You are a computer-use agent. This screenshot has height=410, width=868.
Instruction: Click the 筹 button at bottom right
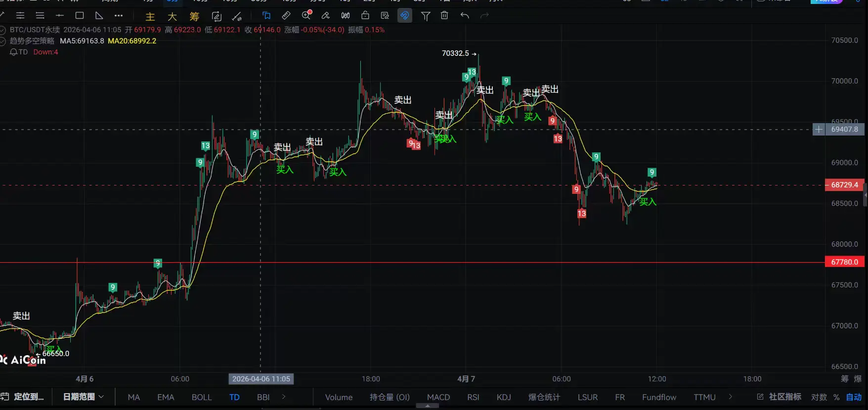(845, 379)
